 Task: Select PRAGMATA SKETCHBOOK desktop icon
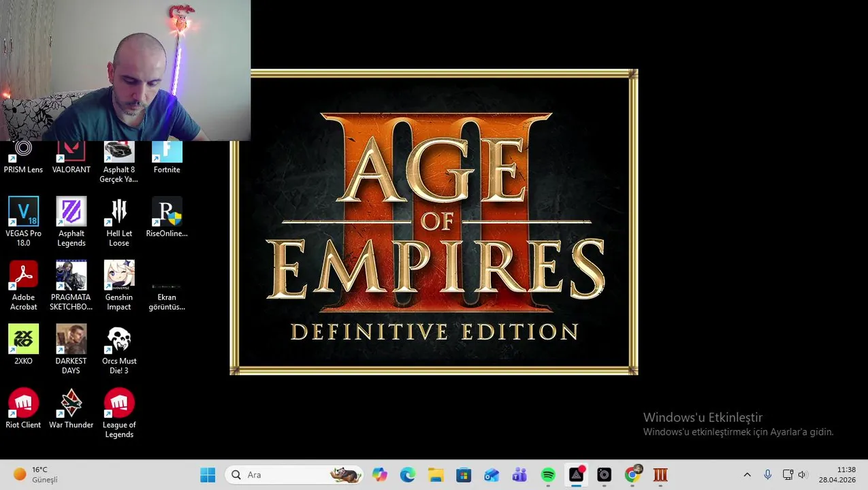tap(71, 286)
